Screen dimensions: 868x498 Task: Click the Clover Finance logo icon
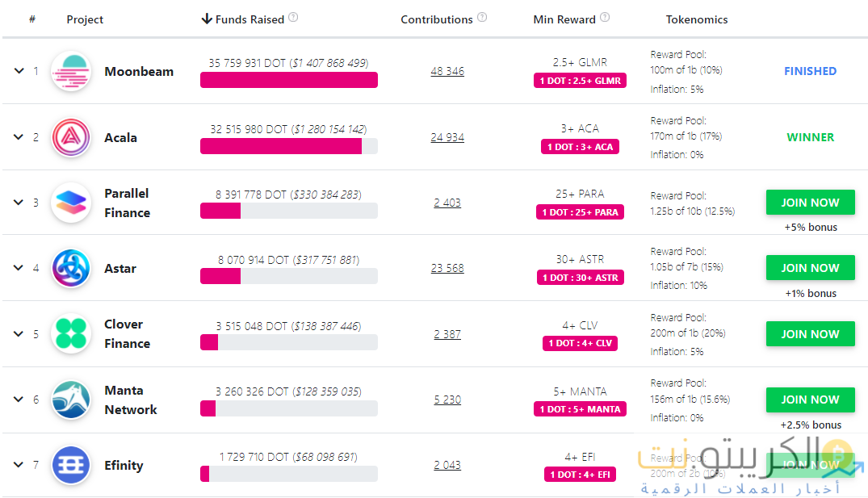71,334
